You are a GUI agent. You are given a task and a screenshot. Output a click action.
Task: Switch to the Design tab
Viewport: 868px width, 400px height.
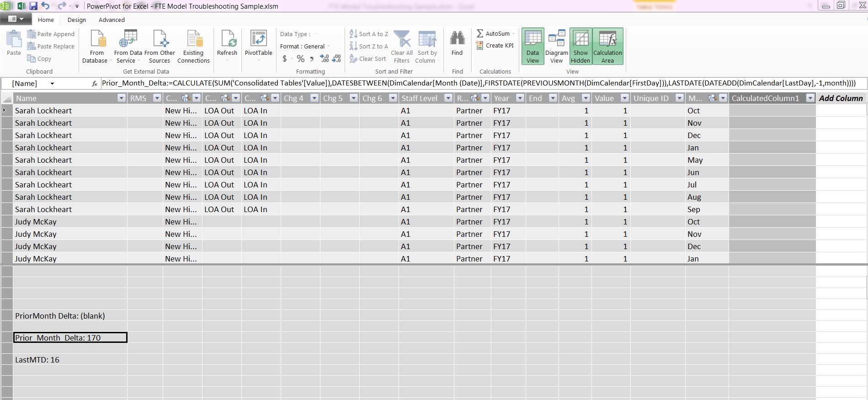point(77,20)
